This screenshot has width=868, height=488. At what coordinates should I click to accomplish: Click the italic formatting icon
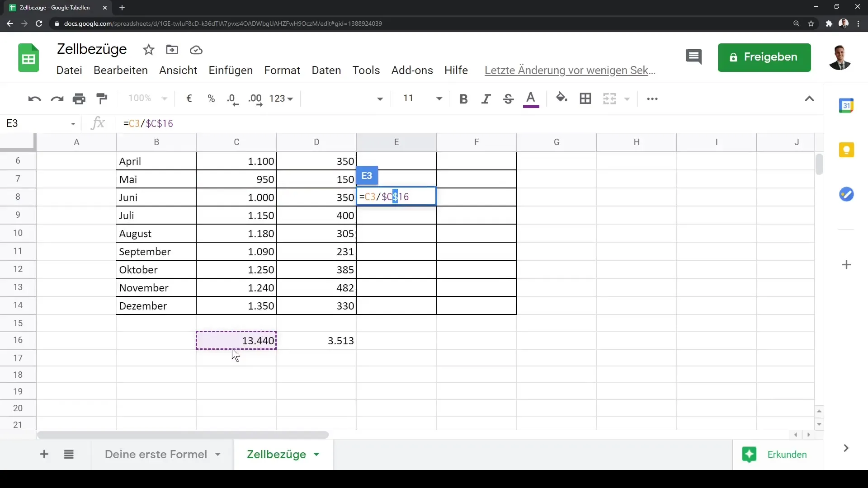486,99
